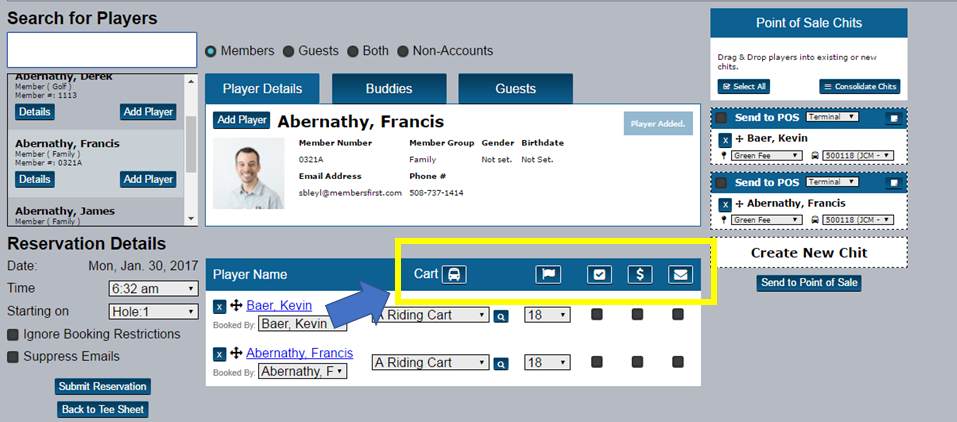Click the move handle beside Abernathy, Francis reservation row
Screen dimensions: 957x422
(x=236, y=354)
